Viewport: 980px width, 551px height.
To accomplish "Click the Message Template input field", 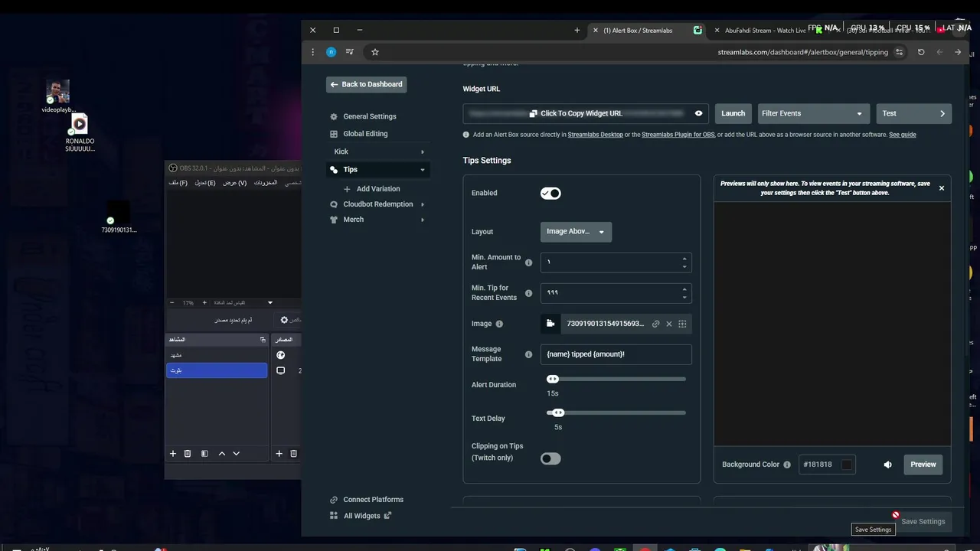I will pos(616,354).
